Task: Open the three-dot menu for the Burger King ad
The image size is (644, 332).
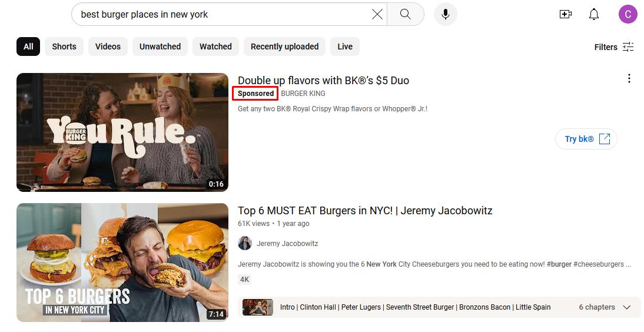Action: click(x=629, y=78)
